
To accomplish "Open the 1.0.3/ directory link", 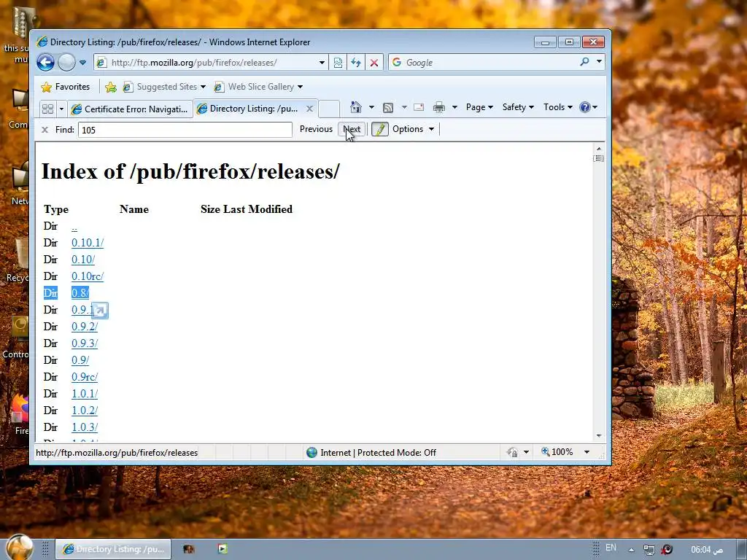I will coord(85,427).
